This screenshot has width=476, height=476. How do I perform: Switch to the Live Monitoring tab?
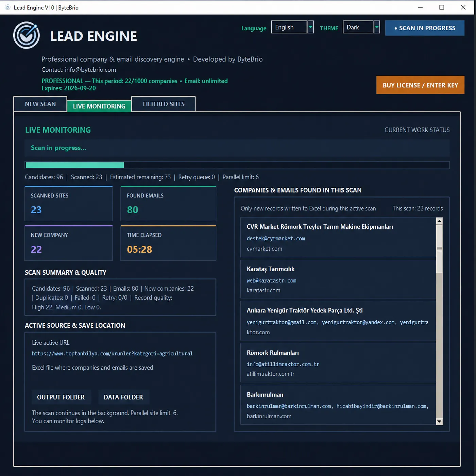pos(99,106)
